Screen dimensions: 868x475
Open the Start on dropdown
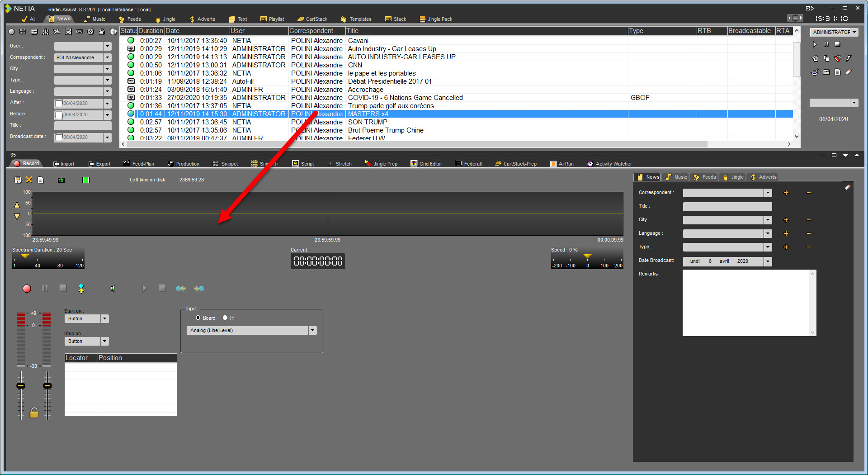105,319
